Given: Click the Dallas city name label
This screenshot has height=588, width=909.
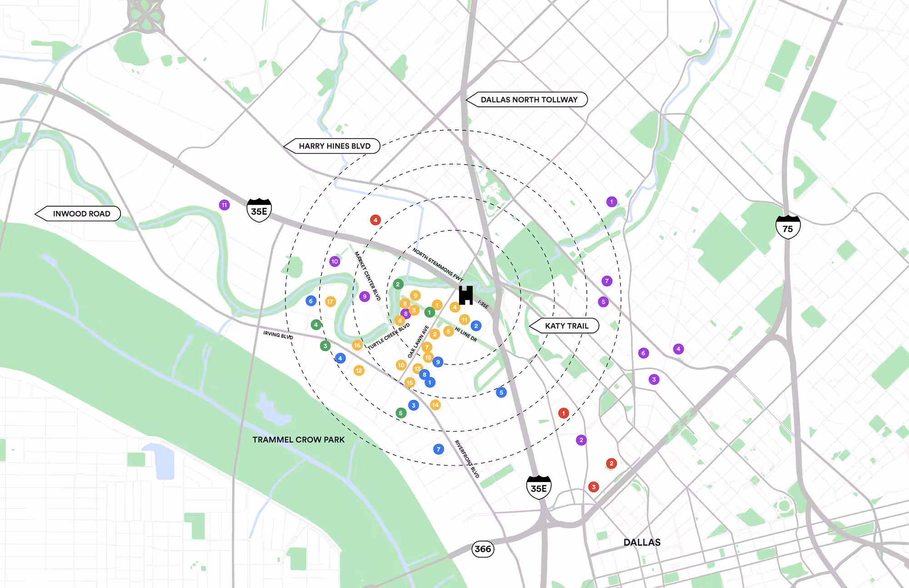Looking at the screenshot, I should click(642, 542).
